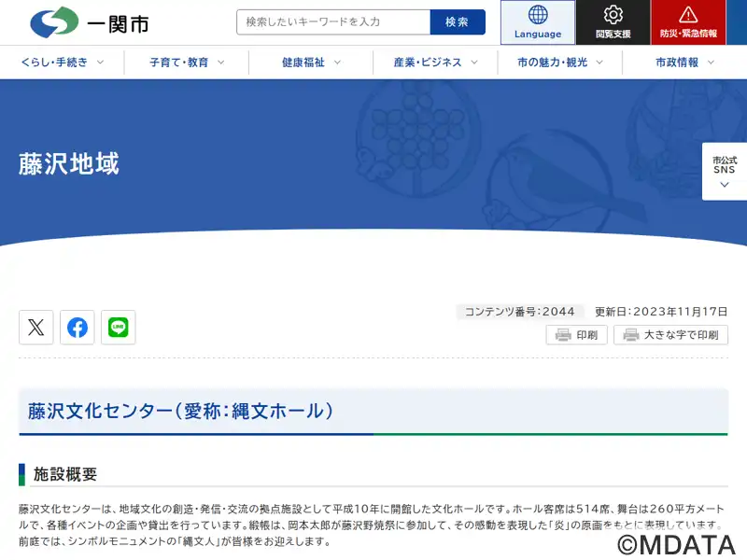Click the Ichinoseki city logo
Screen dimensions: 747x560
tap(54, 21)
